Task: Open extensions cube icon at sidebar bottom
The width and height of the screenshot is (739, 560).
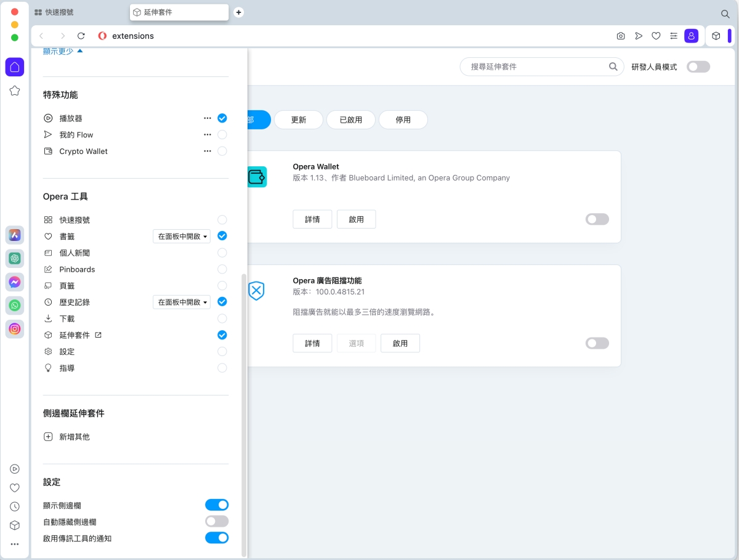Action: tap(15, 526)
